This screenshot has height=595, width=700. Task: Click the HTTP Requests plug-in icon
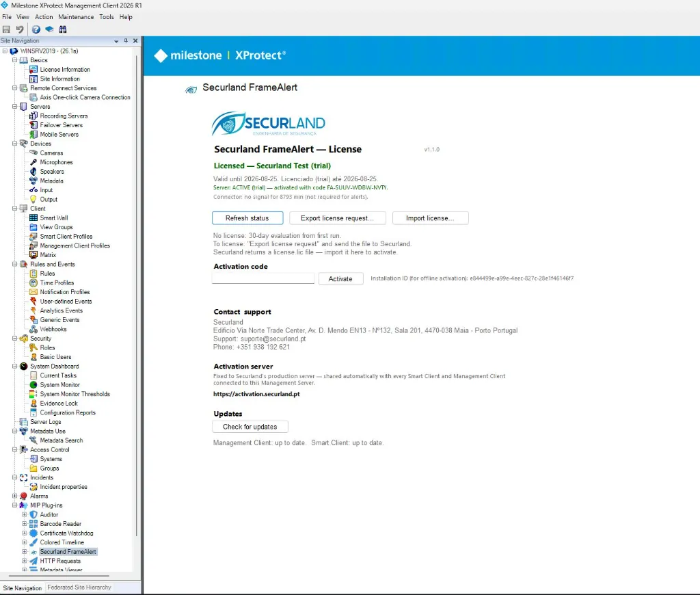tap(33, 561)
